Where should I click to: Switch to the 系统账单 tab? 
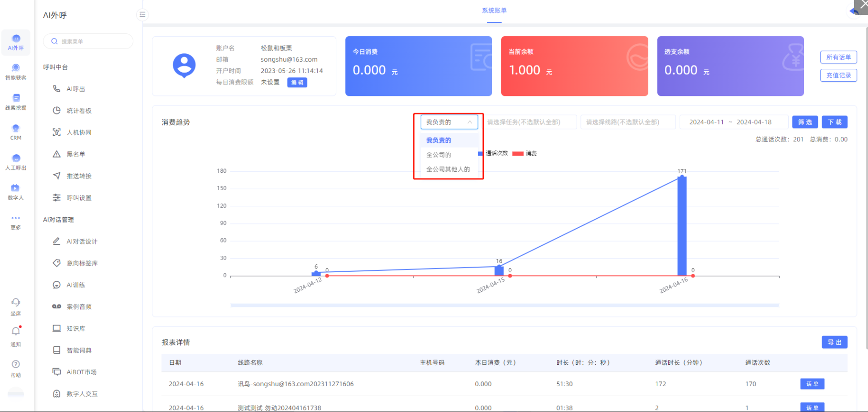click(x=494, y=11)
